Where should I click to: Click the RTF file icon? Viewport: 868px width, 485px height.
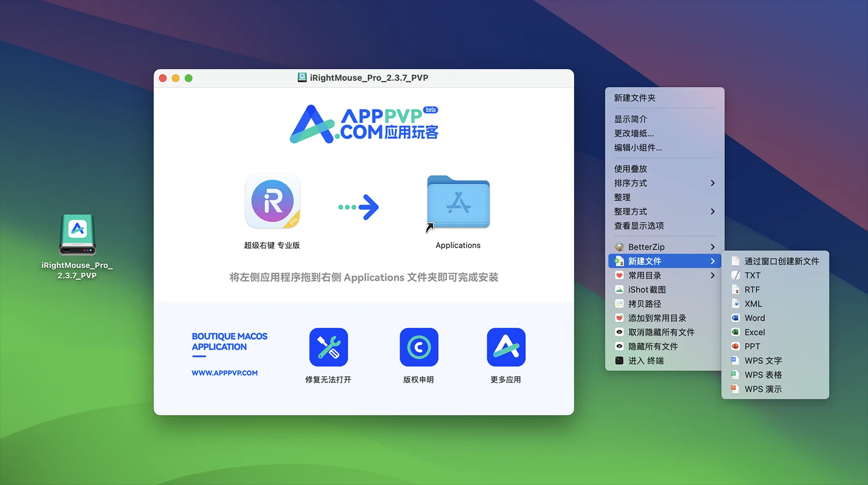pyautogui.click(x=735, y=289)
